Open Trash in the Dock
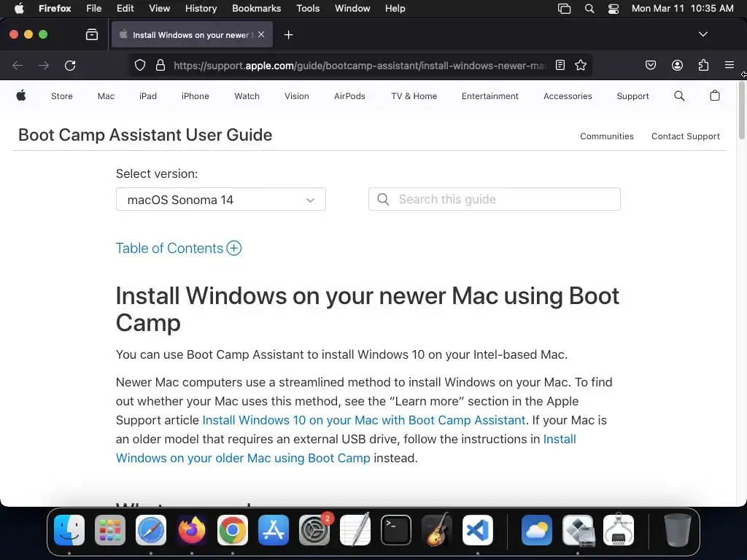 click(x=677, y=530)
